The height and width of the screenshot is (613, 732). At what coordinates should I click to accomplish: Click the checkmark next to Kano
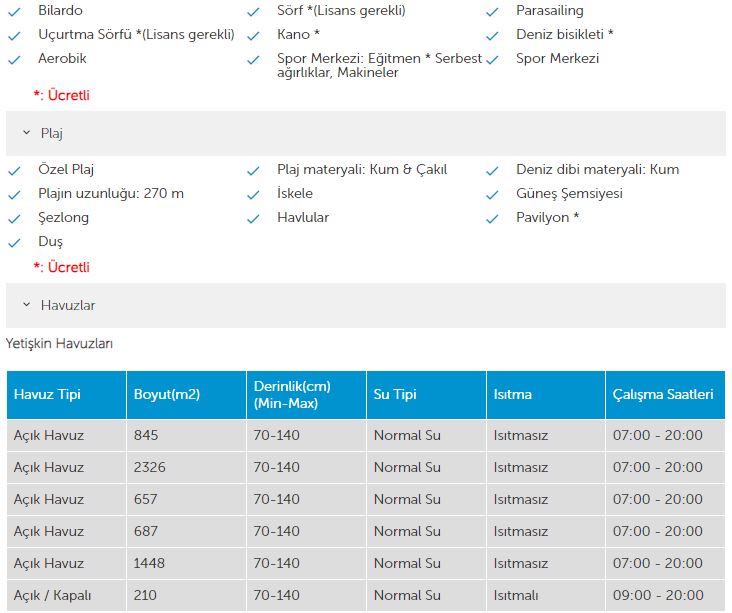click(253, 36)
